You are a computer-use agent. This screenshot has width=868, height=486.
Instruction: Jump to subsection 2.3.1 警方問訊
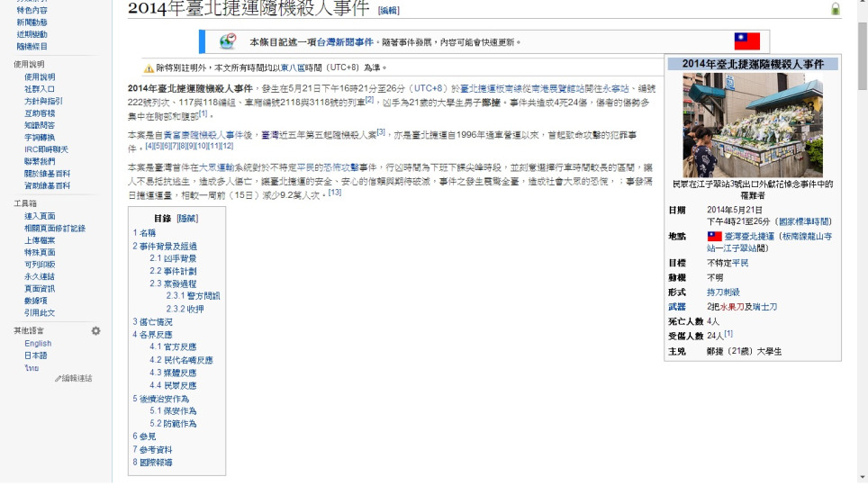tap(193, 296)
